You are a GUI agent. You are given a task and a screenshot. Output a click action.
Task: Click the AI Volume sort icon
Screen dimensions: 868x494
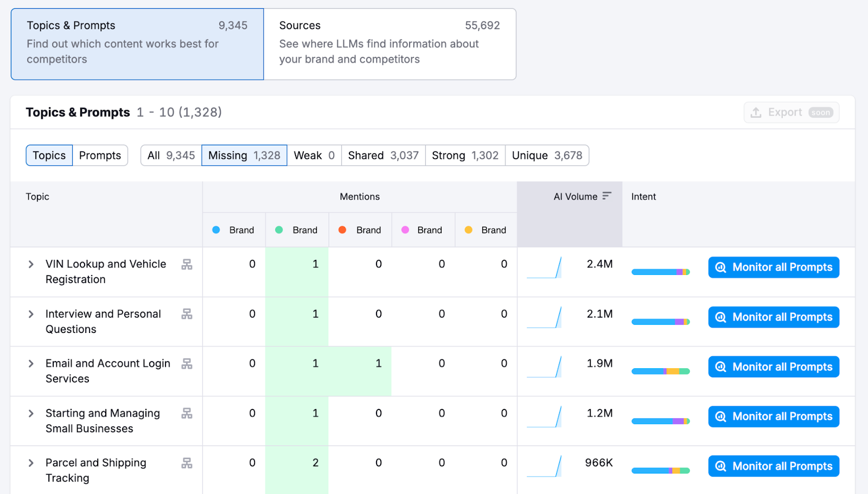tap(607, 196)
